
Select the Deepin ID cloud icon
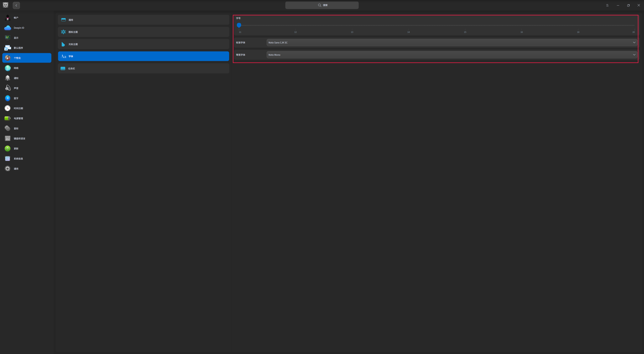tap(8, 28)
